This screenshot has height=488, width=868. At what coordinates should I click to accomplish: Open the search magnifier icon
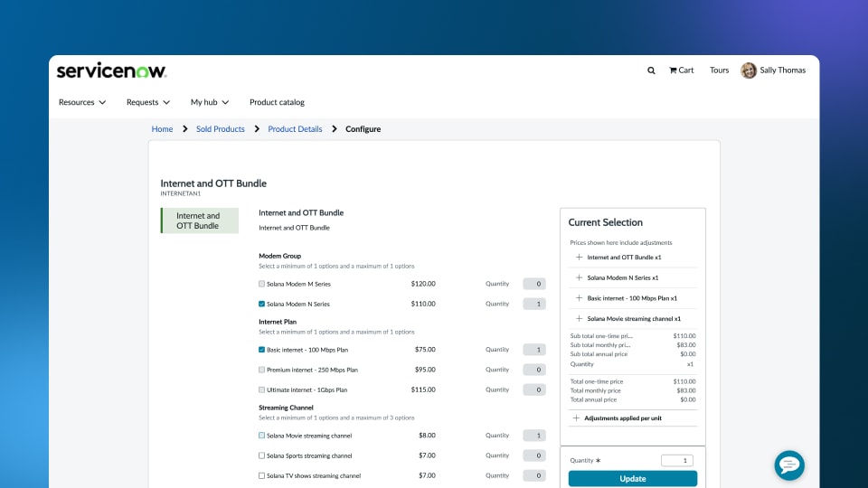(x=651, y=70)
